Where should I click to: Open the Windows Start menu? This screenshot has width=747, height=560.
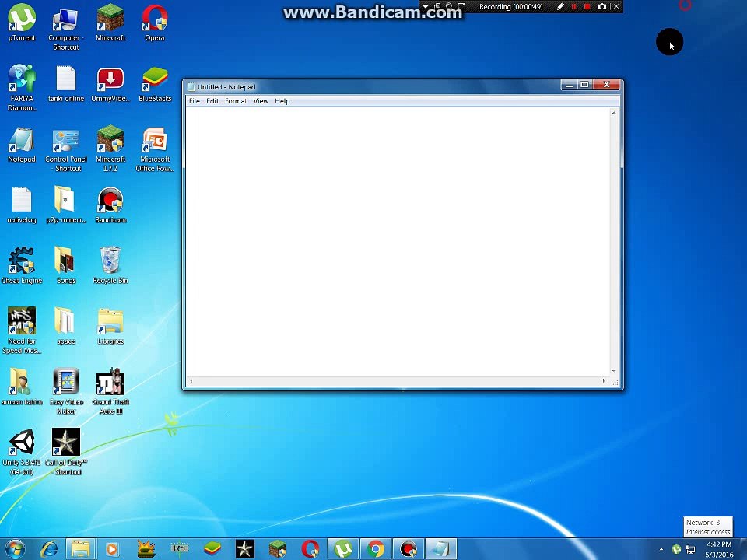pos(14,549)
